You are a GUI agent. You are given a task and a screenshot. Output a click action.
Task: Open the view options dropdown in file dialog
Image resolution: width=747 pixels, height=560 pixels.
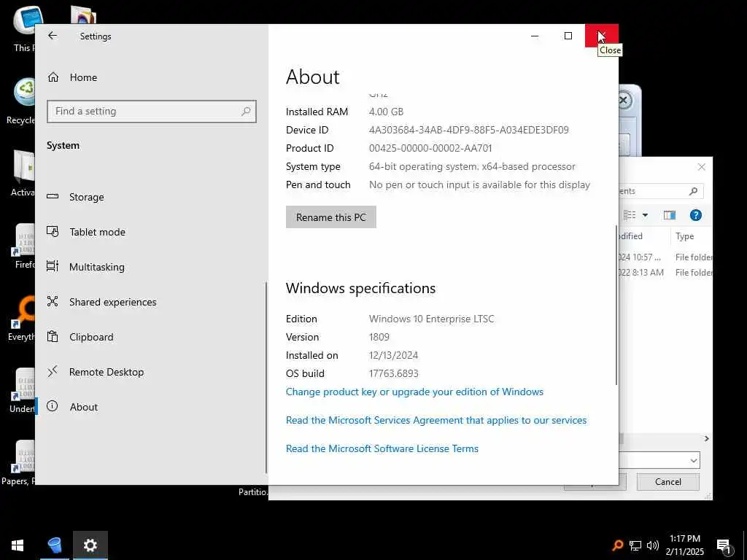645,215
